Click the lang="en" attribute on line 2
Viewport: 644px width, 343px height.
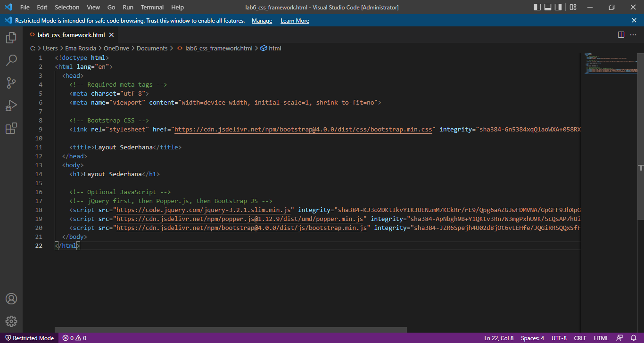[93, 66]
